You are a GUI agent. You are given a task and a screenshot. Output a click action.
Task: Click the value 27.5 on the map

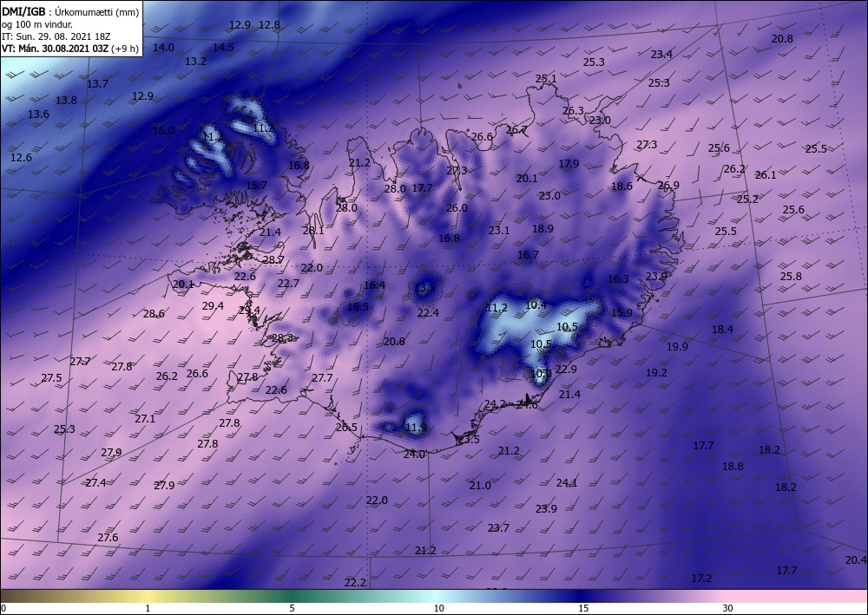[x=51, y=377]
